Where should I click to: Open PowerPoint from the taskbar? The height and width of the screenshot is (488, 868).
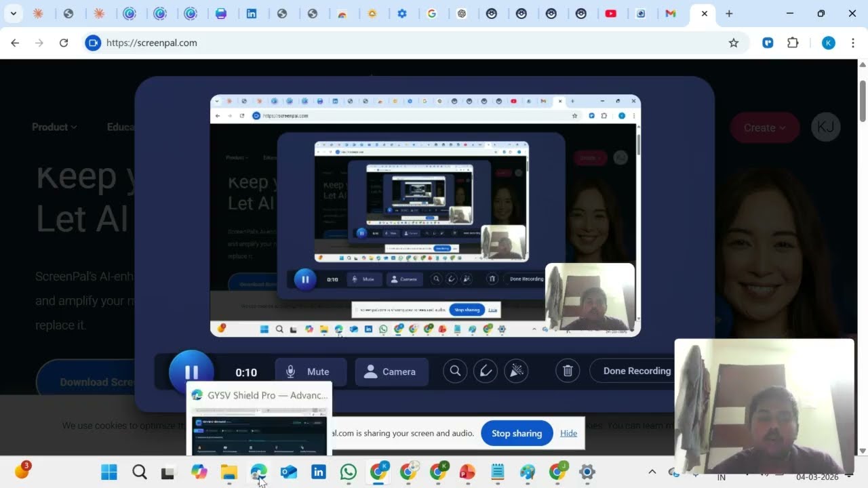[x=467, y=472]
